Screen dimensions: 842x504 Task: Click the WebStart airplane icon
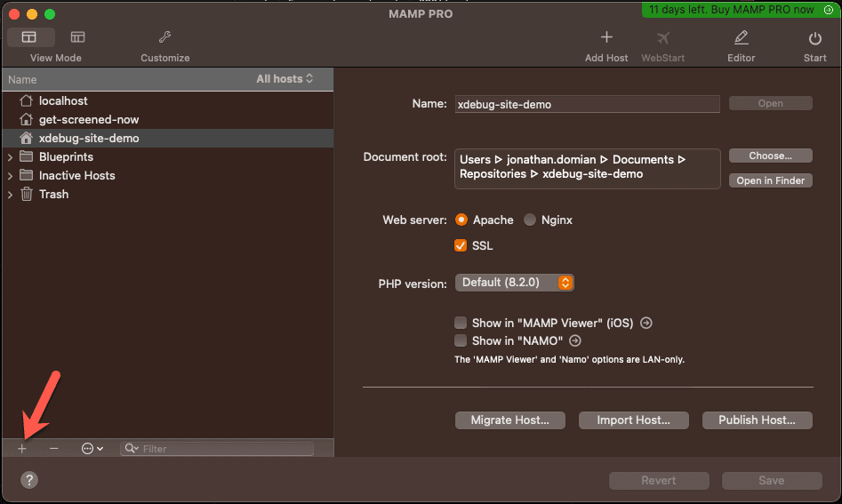[663, 37]
